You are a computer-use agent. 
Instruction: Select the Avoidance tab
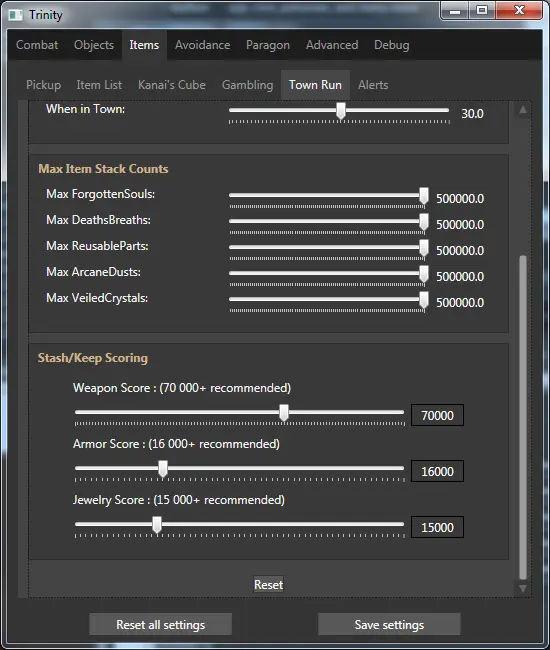click(202, 45)
